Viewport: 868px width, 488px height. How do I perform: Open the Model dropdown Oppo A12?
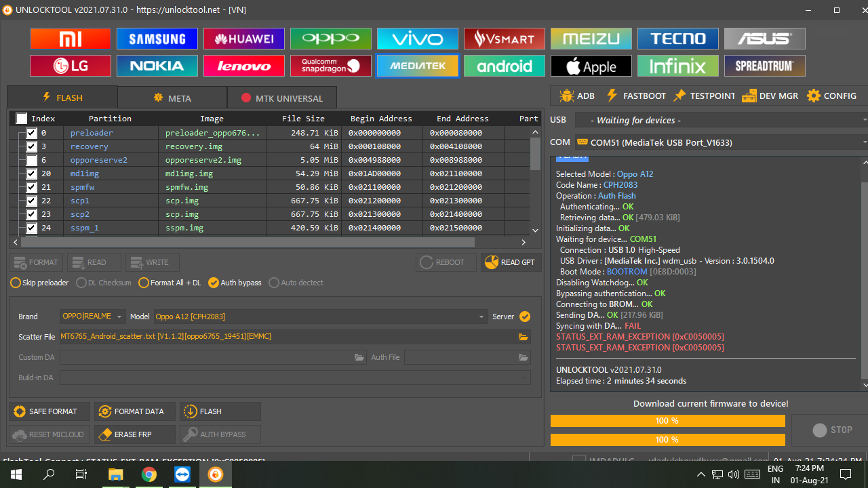[320, 317]
